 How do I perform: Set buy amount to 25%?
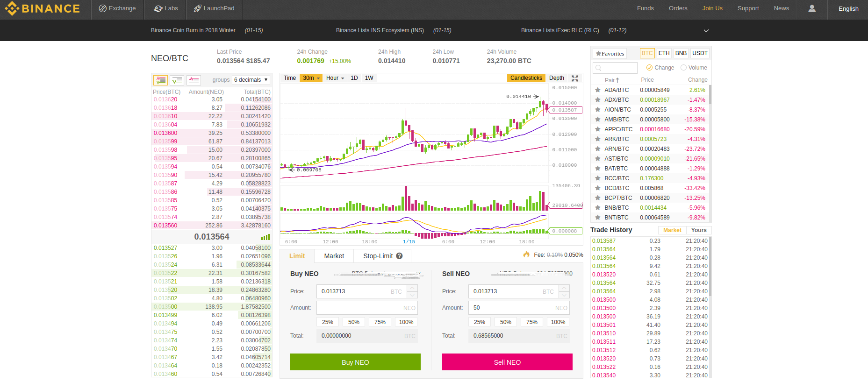click(328, 322)
